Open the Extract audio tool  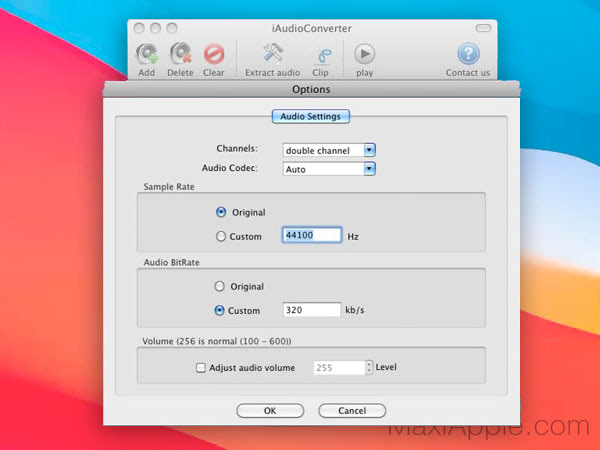[x=273, y=53]
